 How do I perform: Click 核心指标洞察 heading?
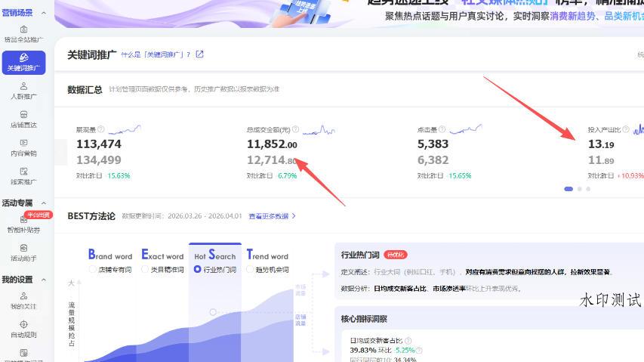[x=364, y=319]
